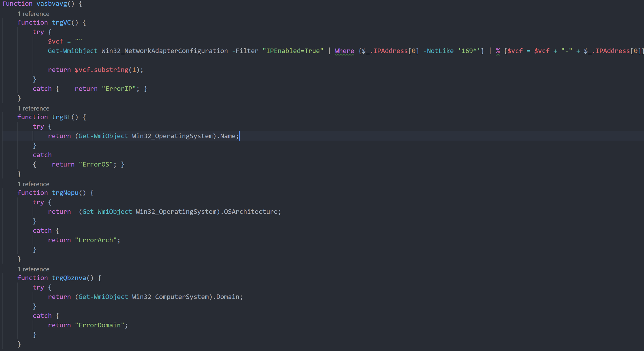Viewport: 644px width, 351px height.
Task: Click the "ErrorArch" string
Action: pyautogui.click(x=96, y=240)
